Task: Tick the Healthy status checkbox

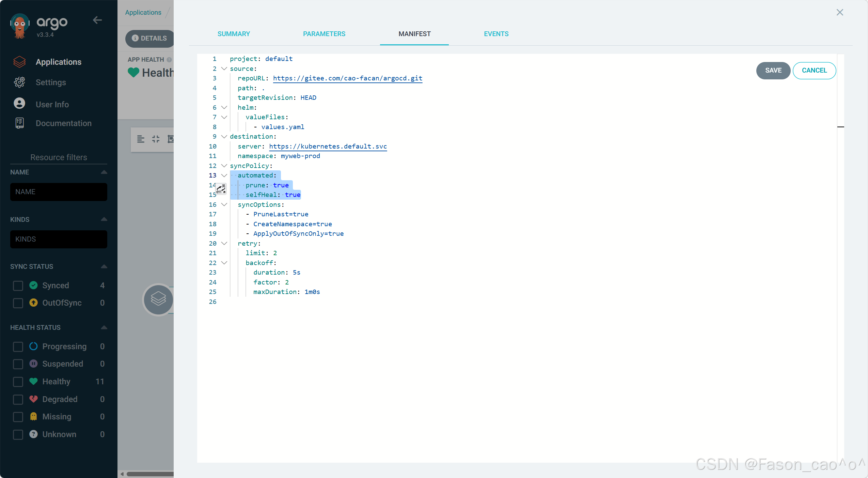Action: pyautogui.click(x=18, y=382)
